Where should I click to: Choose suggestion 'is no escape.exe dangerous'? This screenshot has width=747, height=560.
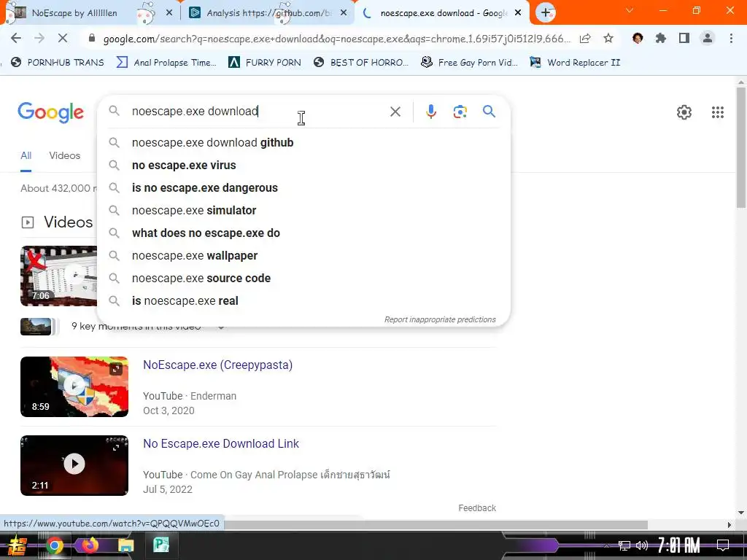(x=303, y=187)
